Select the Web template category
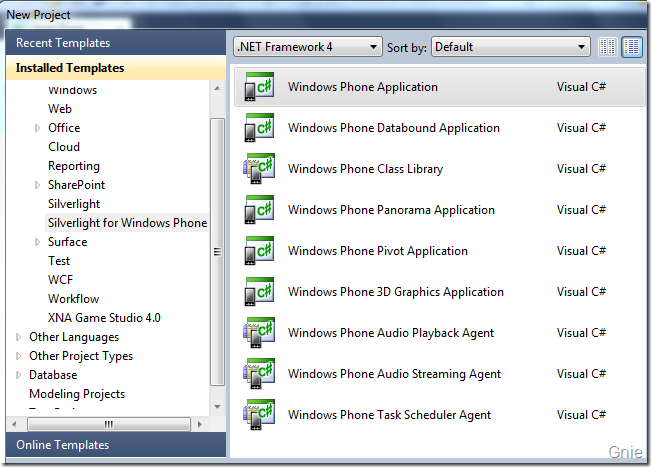The height and width of the screenshot is (467, 651). 60,109
